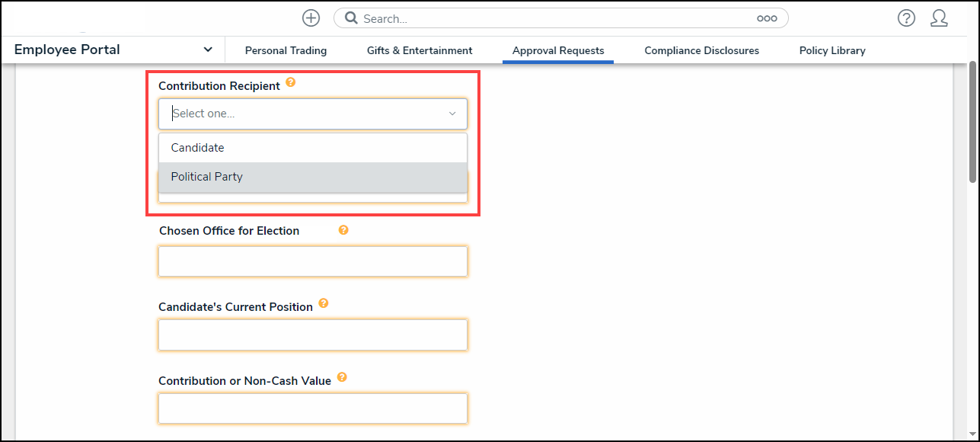Click the help question-mark icon top right

click(x=906, y=18)
